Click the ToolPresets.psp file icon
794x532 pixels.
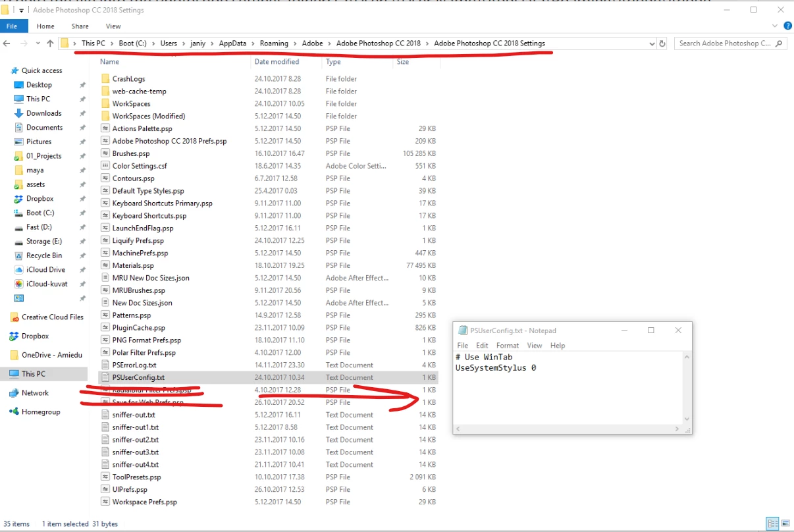[x=105, y=477]
